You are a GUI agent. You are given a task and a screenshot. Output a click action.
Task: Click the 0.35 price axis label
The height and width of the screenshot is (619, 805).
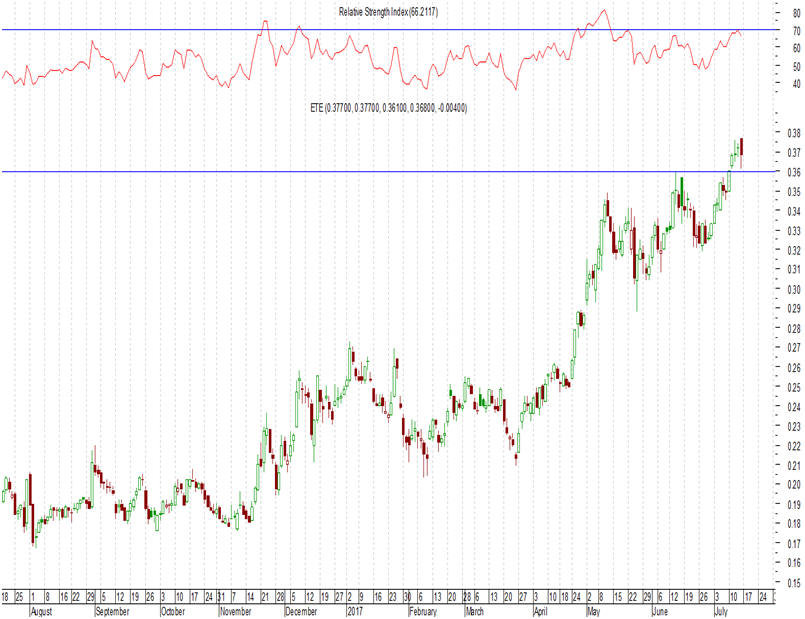click(794, 191)
